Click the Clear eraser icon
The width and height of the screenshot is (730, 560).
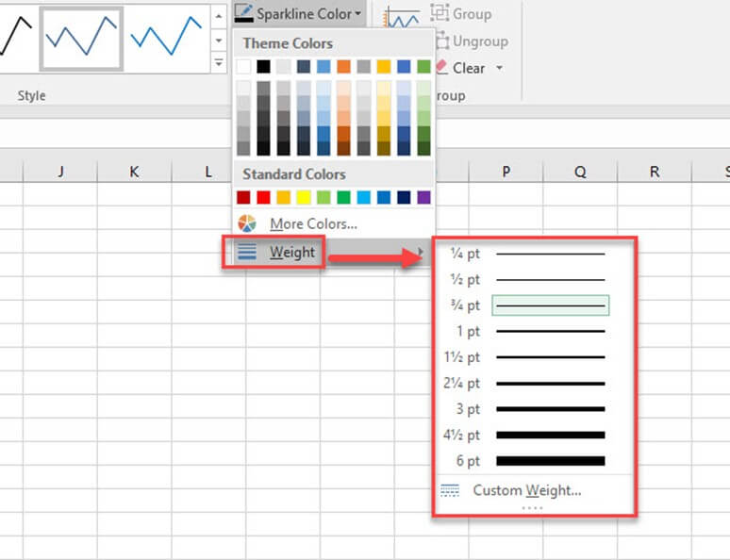pyautogui.click(x=441, y=68)
